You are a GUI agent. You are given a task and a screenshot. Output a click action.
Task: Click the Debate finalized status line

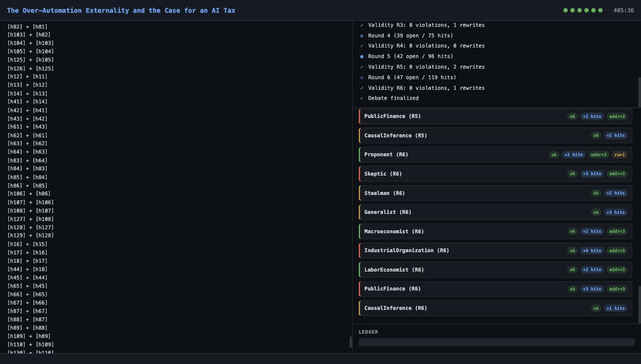[393, 98]
